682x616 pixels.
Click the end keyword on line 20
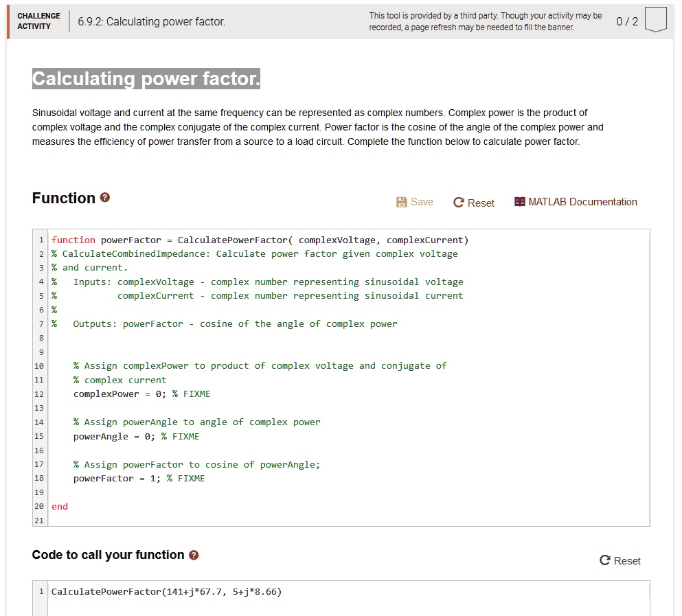(59, 506)
